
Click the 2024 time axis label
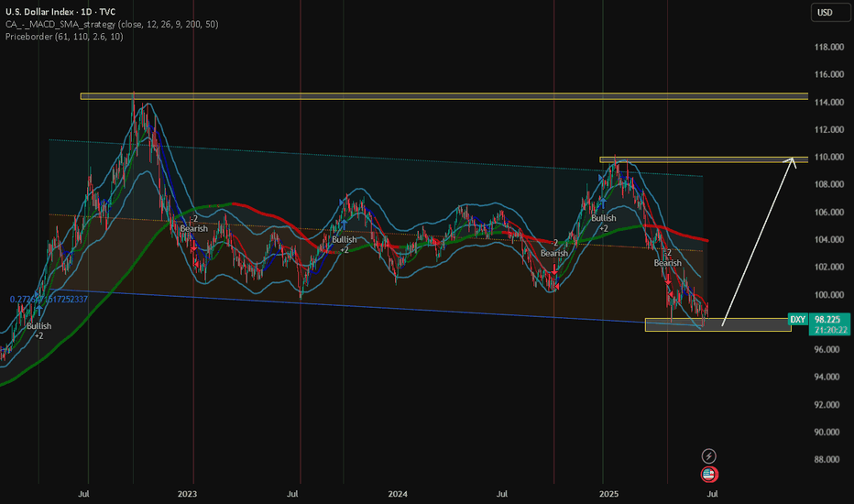[398, 494]
